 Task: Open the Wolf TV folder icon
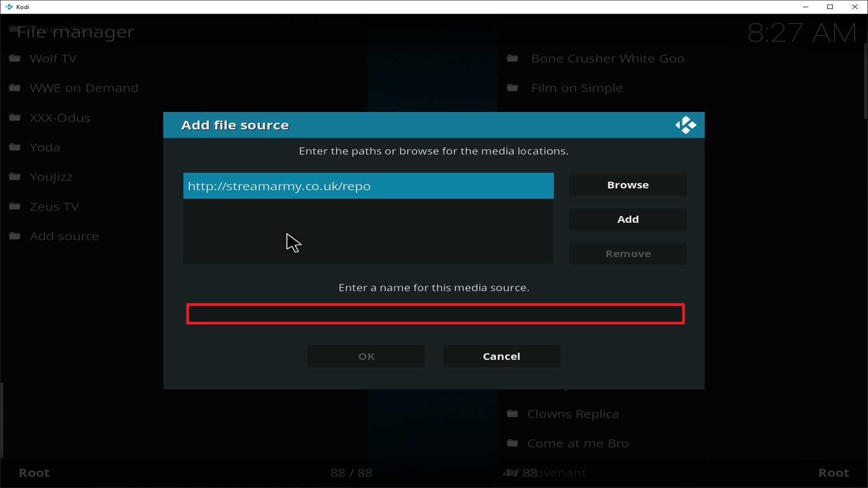15,58
